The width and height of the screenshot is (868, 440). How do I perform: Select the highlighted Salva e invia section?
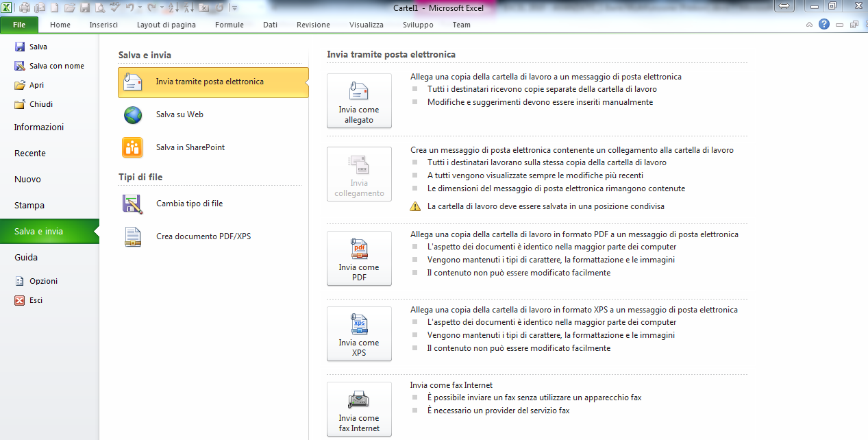[x=49, y=231]
